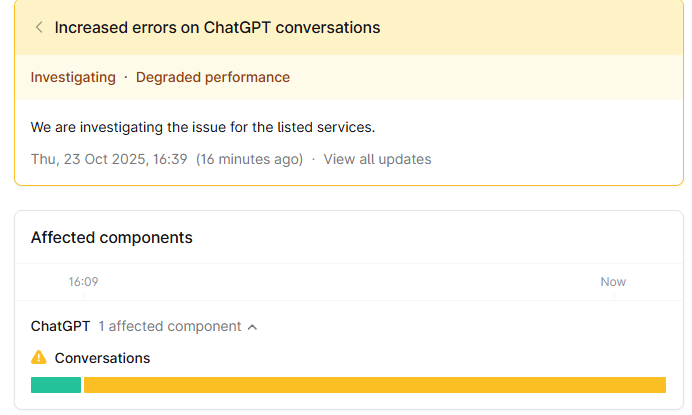
Task: Open the View all updates link
Action: (377, 159)
